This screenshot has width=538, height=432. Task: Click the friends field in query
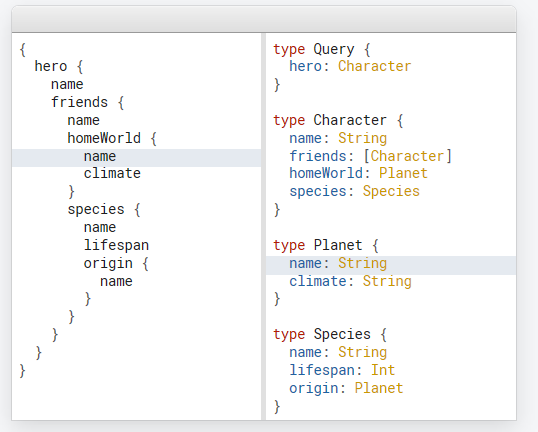(x=80, y=102)
